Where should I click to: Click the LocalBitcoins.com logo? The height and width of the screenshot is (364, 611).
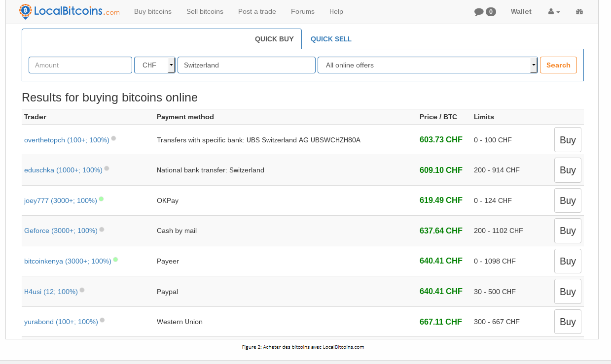(x=69, y=11)
